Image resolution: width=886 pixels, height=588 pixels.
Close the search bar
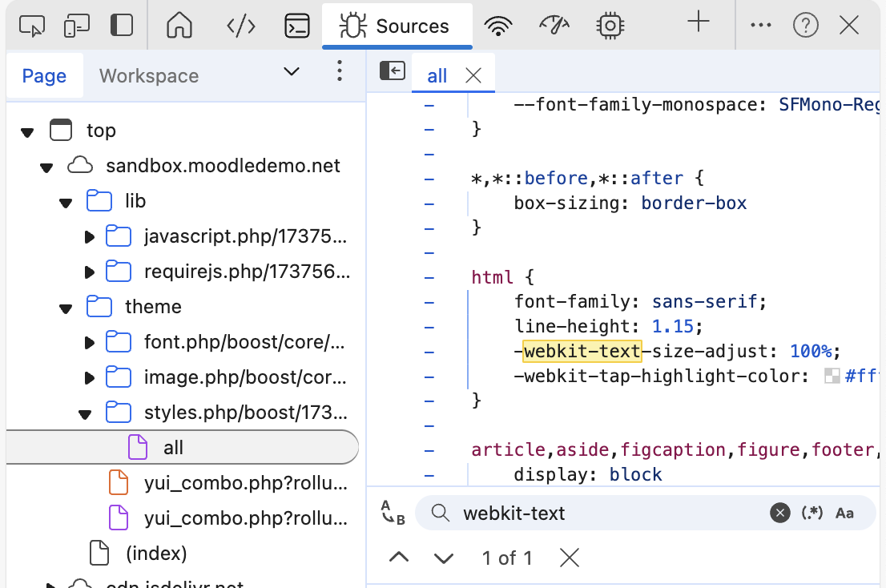[x=570, y=558]
